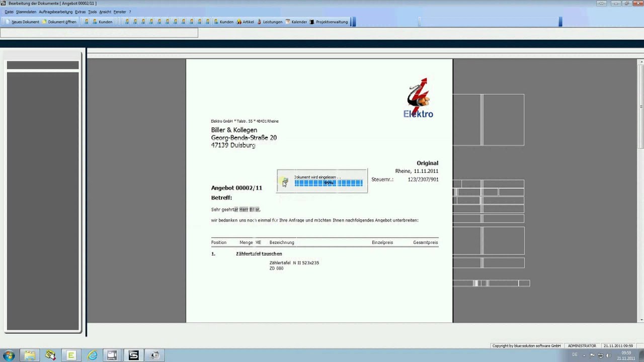
Task: Open the Fenster menu
Action: (x=120, y=12)
